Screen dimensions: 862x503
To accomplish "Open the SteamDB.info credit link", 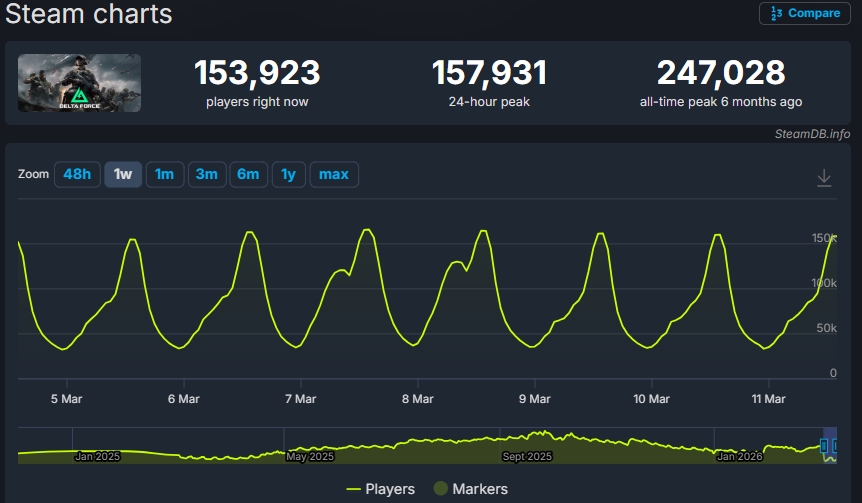I will point(811,133).
